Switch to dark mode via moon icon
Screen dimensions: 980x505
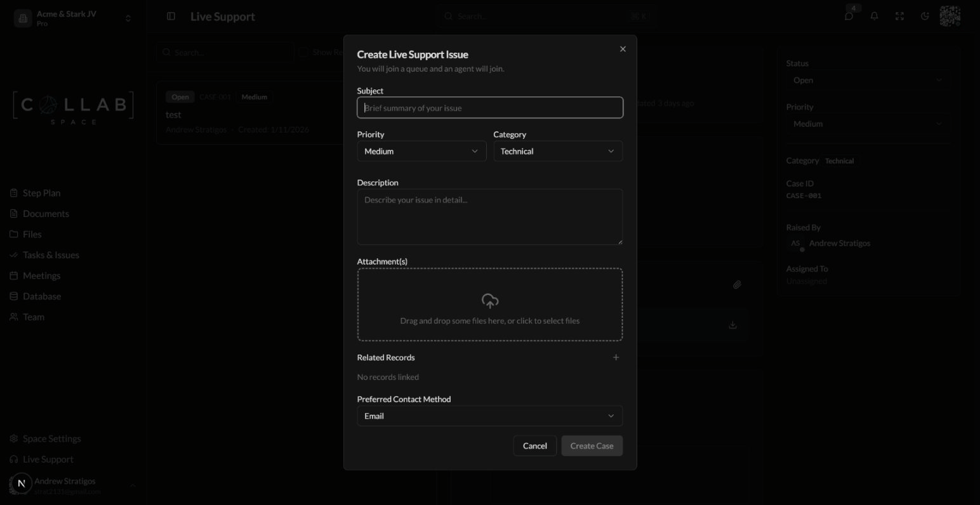925,16
